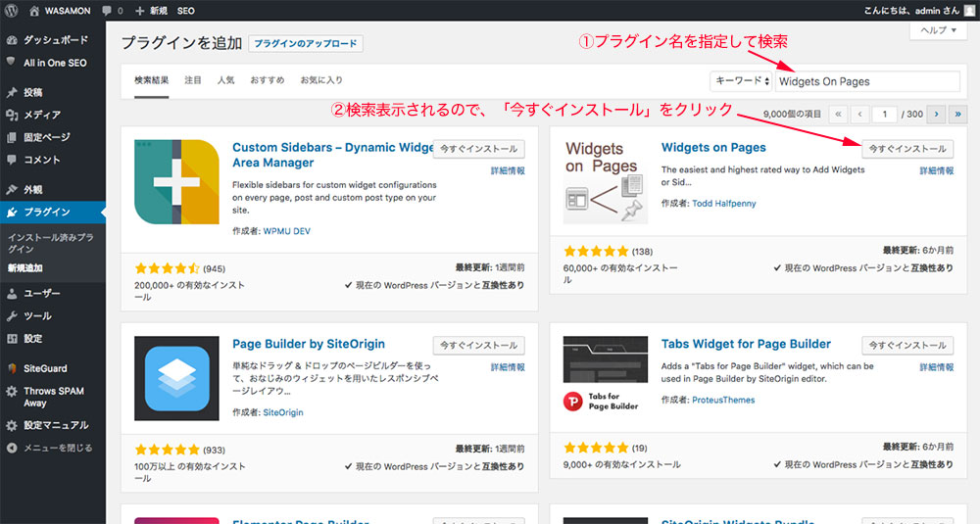This screenshot has height=524, width=980.
Task: Go to next results page arrow
Action: tap(936, 115)
